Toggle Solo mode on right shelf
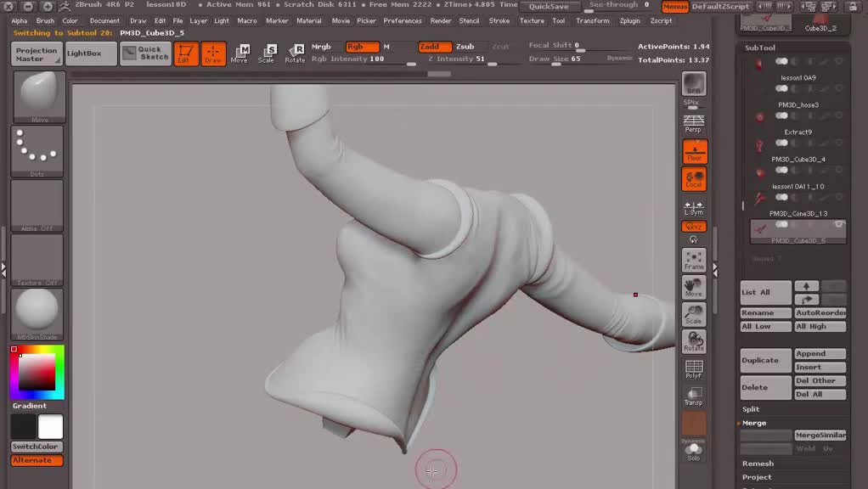The height and width of the screenshot is (489, 868). 694,452
